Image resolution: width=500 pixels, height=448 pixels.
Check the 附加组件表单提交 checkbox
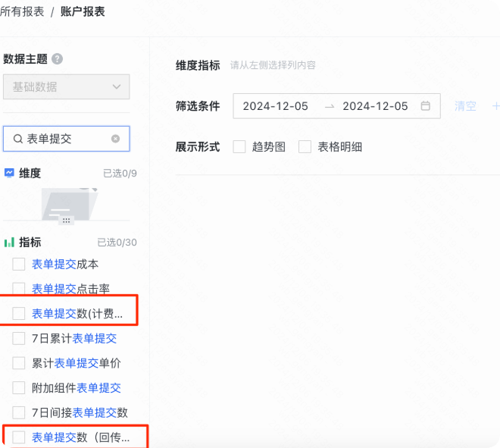tap(19, 387)
